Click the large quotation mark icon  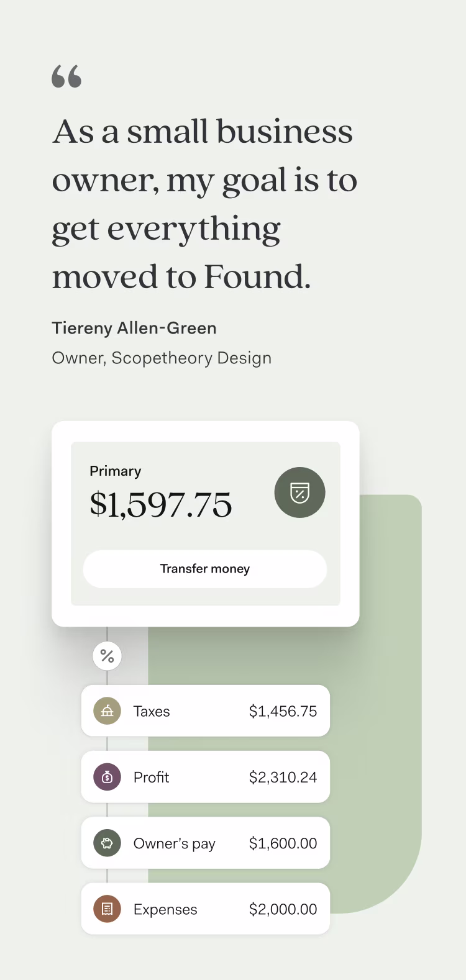point(66,76)
